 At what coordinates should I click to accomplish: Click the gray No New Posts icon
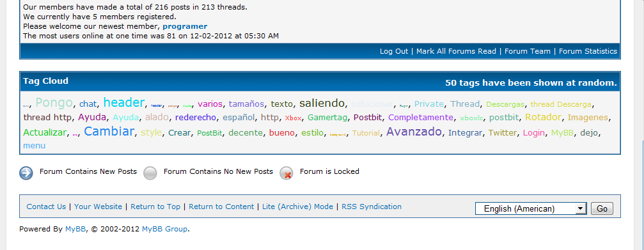[x=150, y=173]
